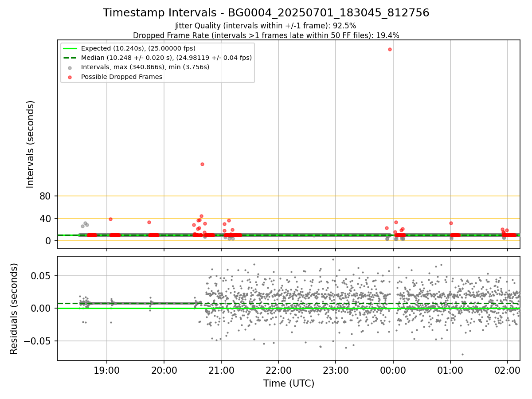
Task: Click the plot title "Timestamp Intervals - BG0004_20250701_183045_812756"
Action: tap(266, 13)
